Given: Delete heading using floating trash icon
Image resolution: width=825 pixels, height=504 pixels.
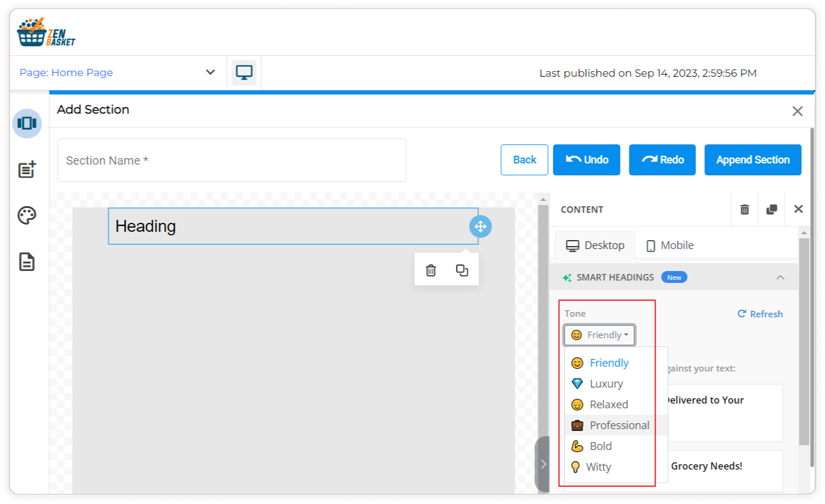Looking at the screenshot, I should [x=431, y=270].
